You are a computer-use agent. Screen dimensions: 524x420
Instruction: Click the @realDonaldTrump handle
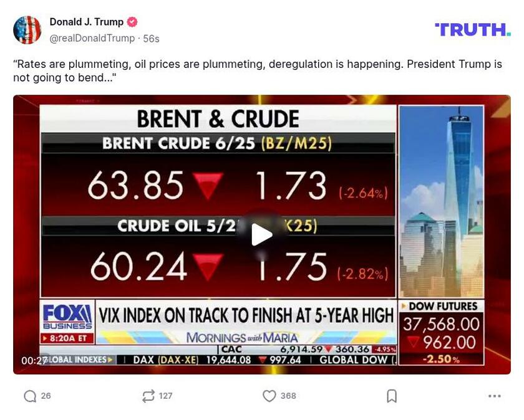[92, 38]
